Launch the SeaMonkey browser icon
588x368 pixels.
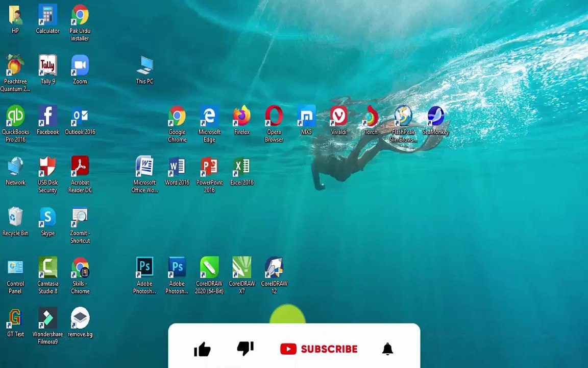point(436,116)
